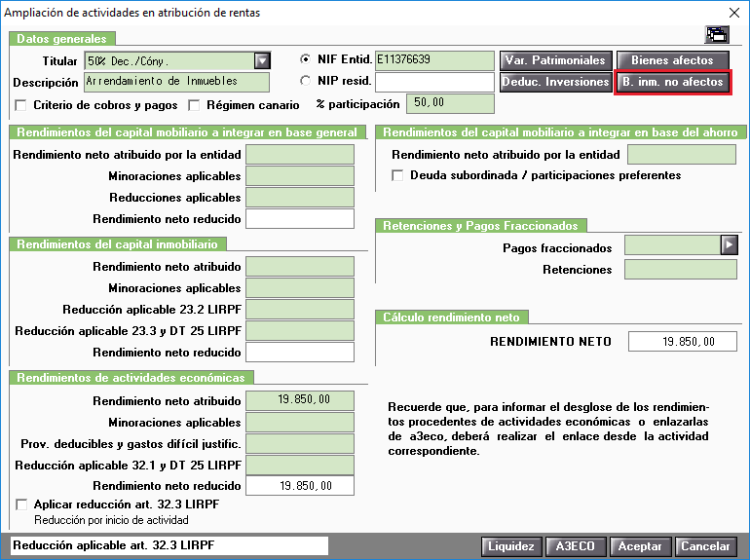
Task: Click the % participación field
Action: (450, 104)
